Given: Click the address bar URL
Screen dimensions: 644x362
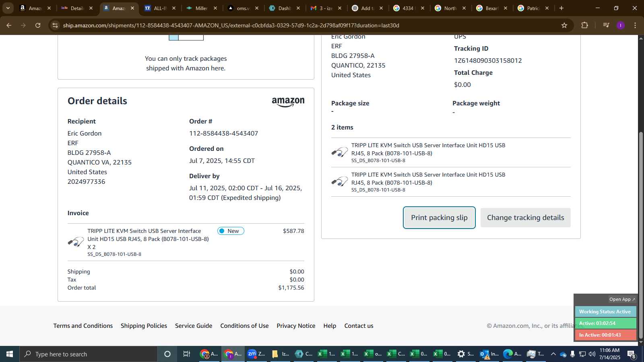Looking at the screenshot, I should pyautogui.click(x=231, y=25).
